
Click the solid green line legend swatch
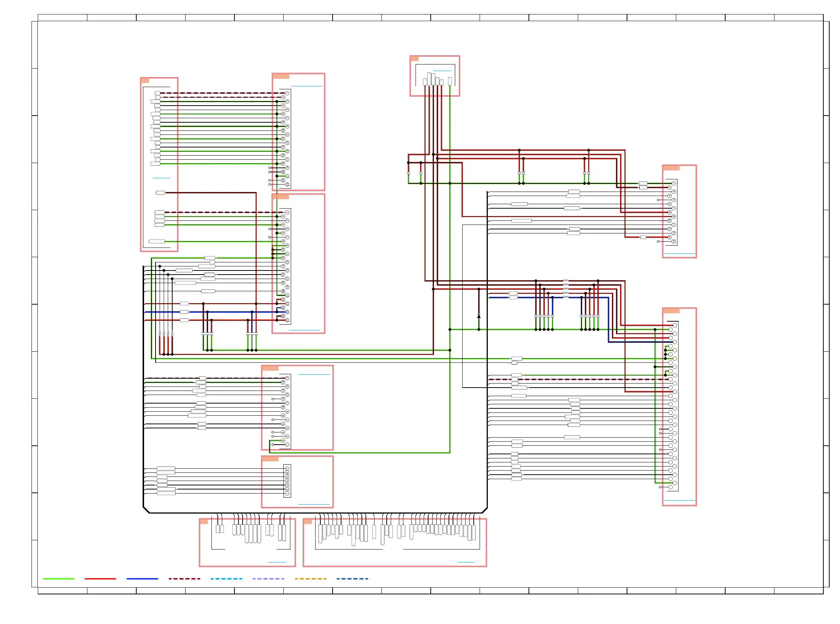point(59,578)
